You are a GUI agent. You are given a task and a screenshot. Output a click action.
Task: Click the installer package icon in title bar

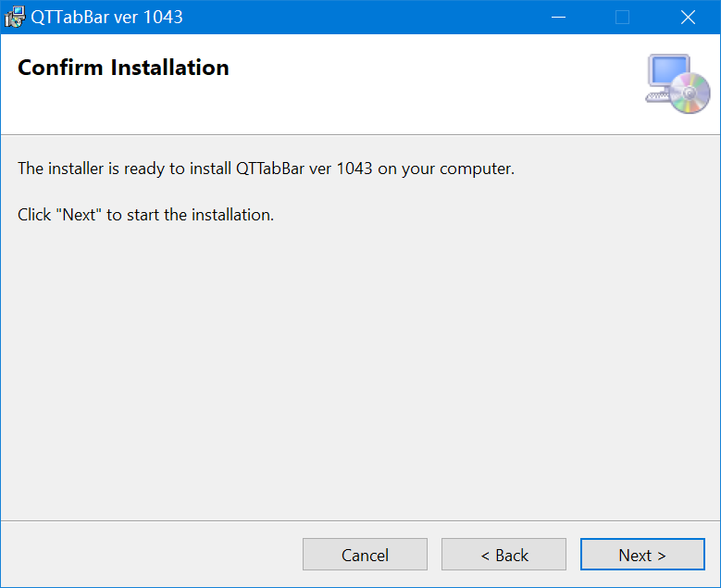coord(15,17)
